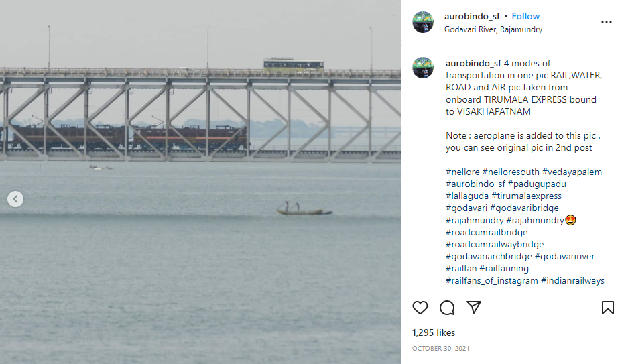The image size is (624, 364).
Task: Open October 30, 2021 post date
Action: [440, 349]
